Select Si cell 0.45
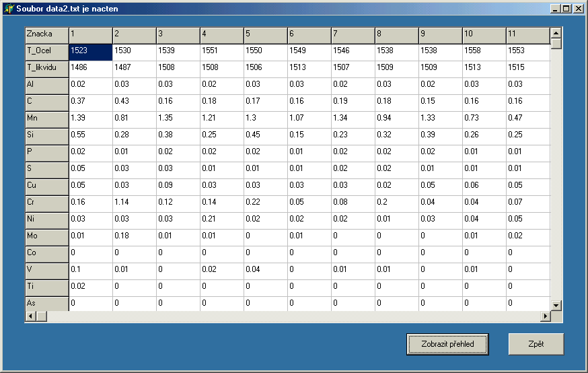This screenshot has width=588, height=373. 266,137
